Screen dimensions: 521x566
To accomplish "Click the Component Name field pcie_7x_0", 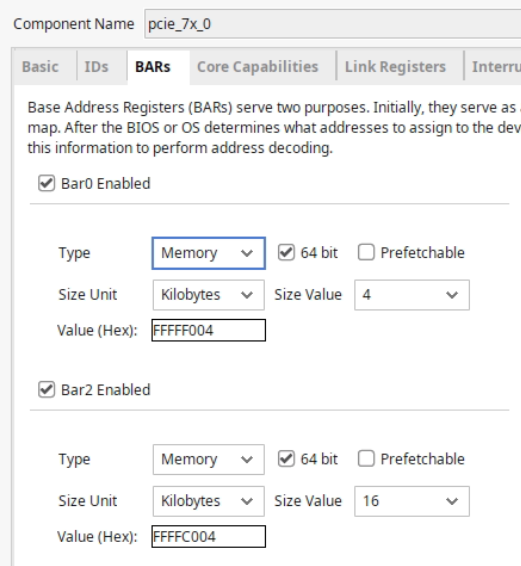I will coord(333,24).
